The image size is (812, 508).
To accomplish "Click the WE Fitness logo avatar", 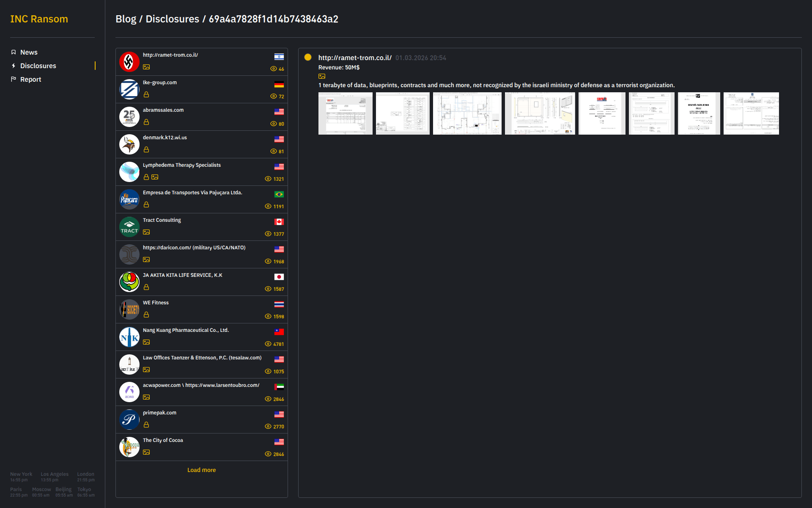I will coord(129,309).
